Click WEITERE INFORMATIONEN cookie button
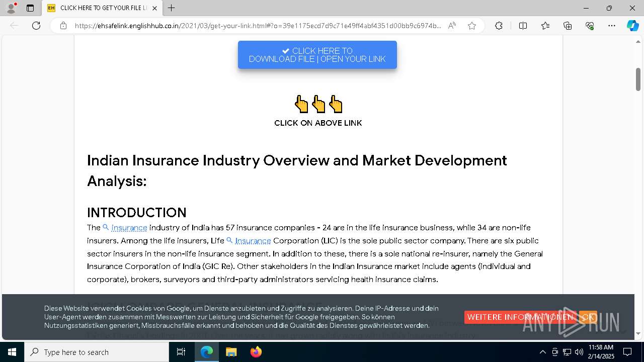This screenshot has height=362, width=644. (x=520, y=317)
